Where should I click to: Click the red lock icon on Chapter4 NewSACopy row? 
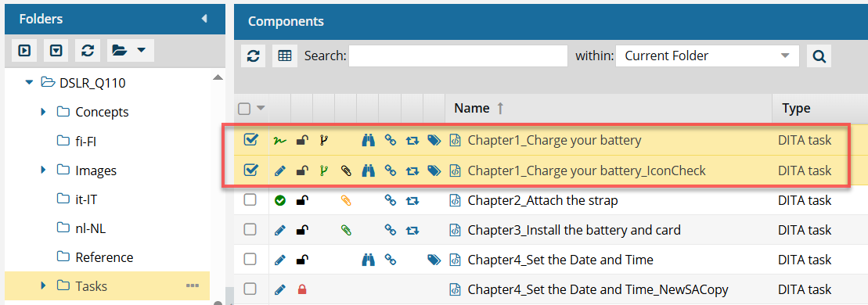tap(301, 289)
